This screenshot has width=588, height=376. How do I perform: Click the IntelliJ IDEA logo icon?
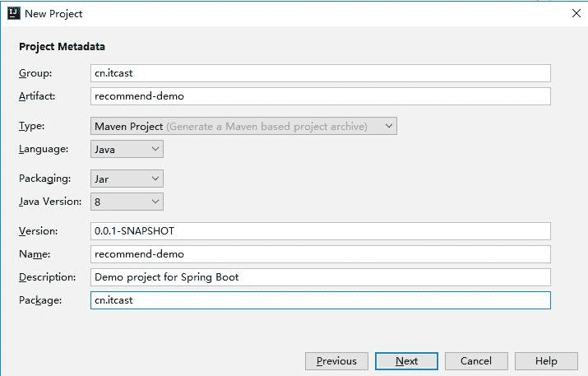pyautogui.click(x=14, y=13)
